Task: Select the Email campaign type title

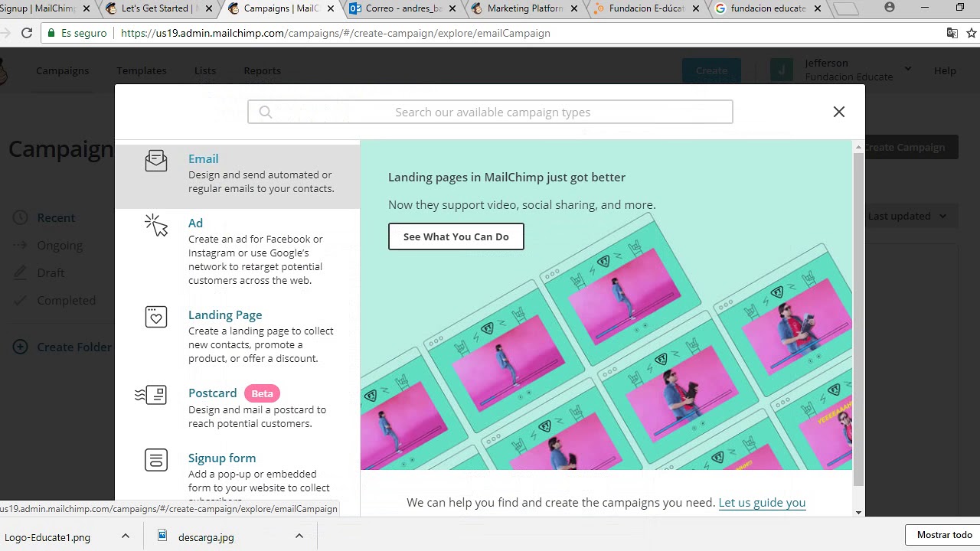Action: tap(203, 158)
